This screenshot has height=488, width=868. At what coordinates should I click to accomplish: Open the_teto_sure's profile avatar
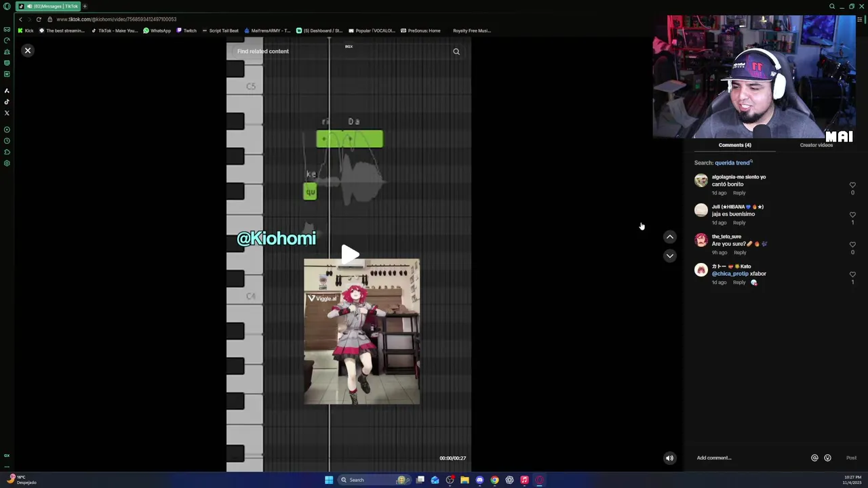pyautogui.click(x=701, y=240)
